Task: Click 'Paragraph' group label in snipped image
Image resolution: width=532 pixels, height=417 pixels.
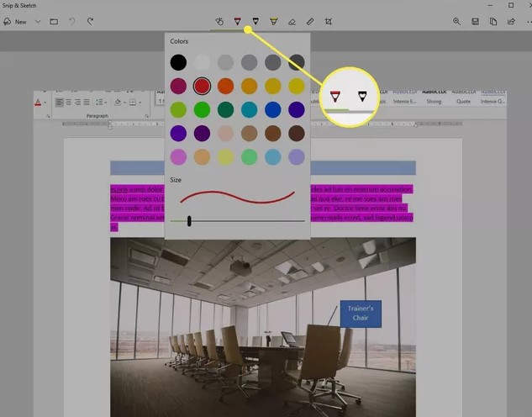Action: [x=97, y=116]
